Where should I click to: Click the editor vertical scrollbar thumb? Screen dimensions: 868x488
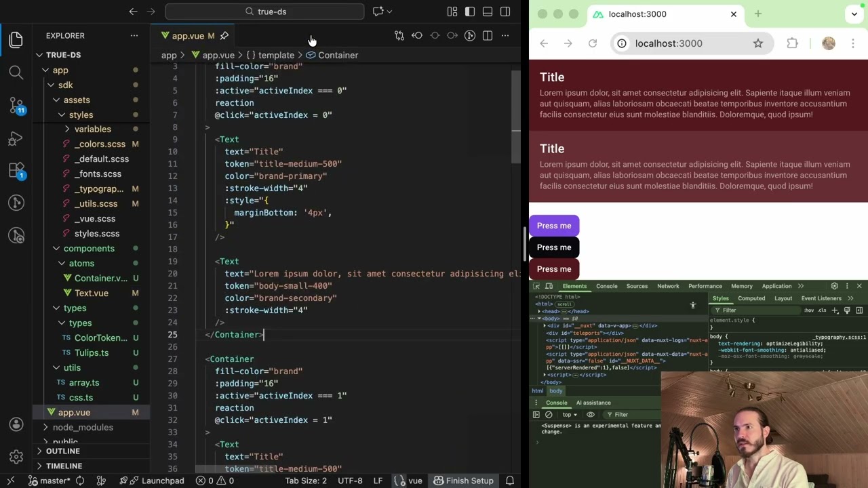tap(516, 115)
